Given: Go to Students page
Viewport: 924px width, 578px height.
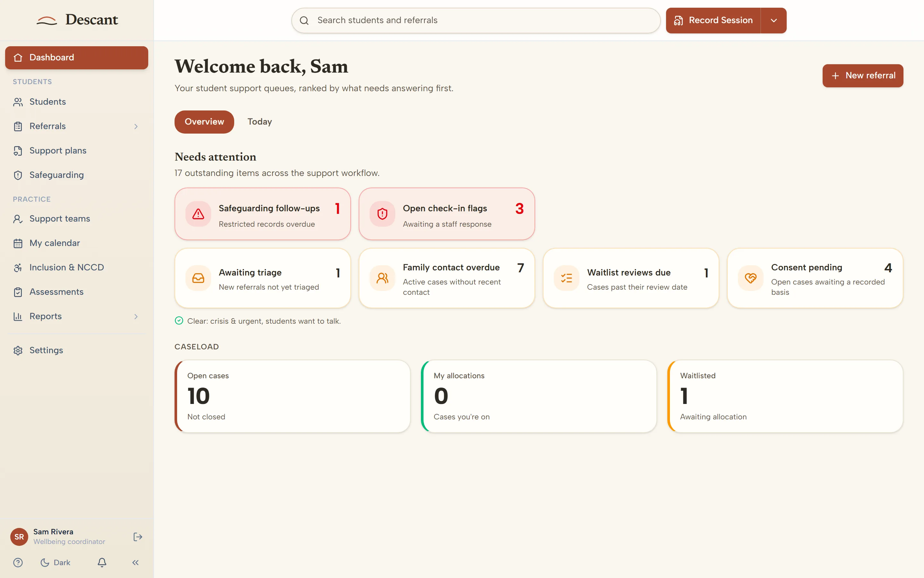Looking at the screenshot, I should 76,102.
